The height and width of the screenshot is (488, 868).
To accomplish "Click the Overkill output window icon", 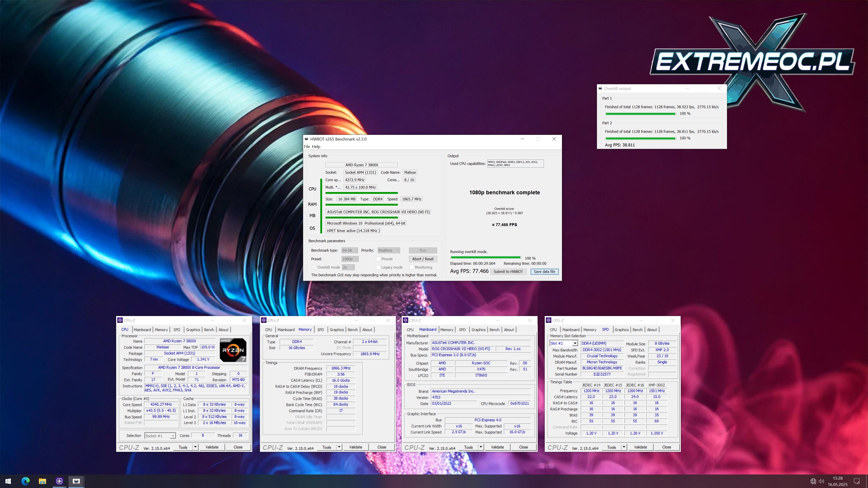I will pyautogui.click(x=600, y=88).
